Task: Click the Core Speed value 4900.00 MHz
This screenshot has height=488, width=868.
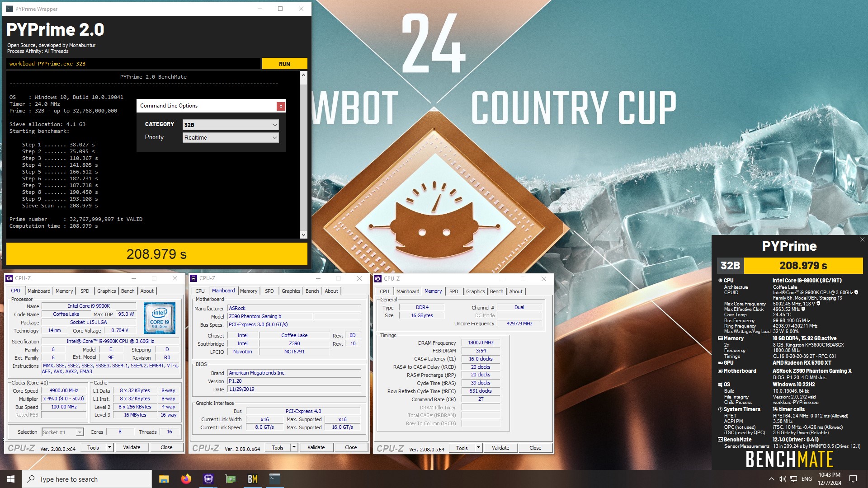Action: pos(64,390)
